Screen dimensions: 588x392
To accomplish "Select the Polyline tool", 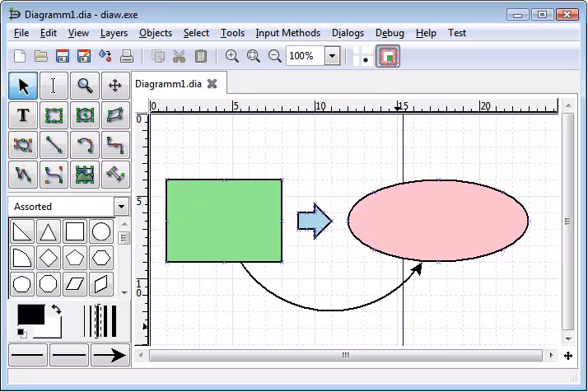I will pyautogui.click(x=23, y=175).
